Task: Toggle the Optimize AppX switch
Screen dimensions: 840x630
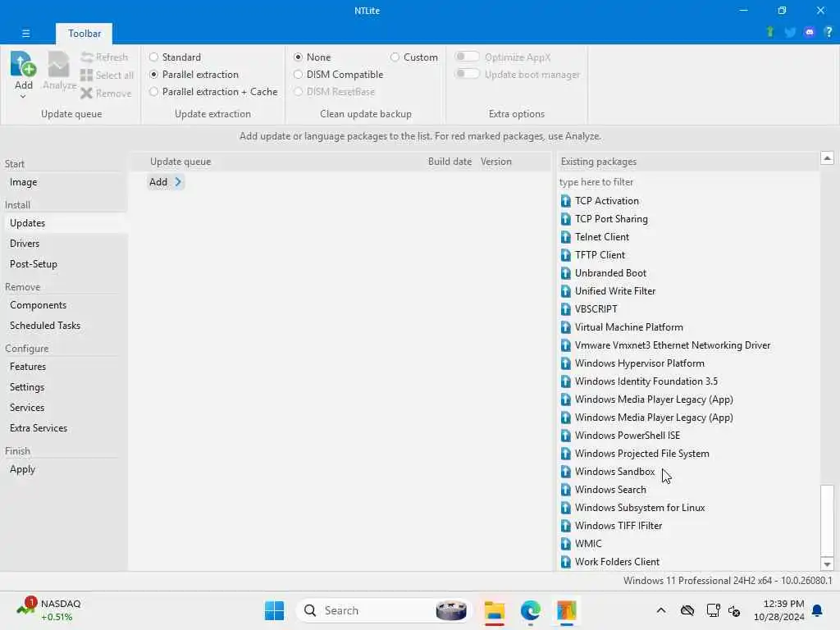Action: (467, 57)
